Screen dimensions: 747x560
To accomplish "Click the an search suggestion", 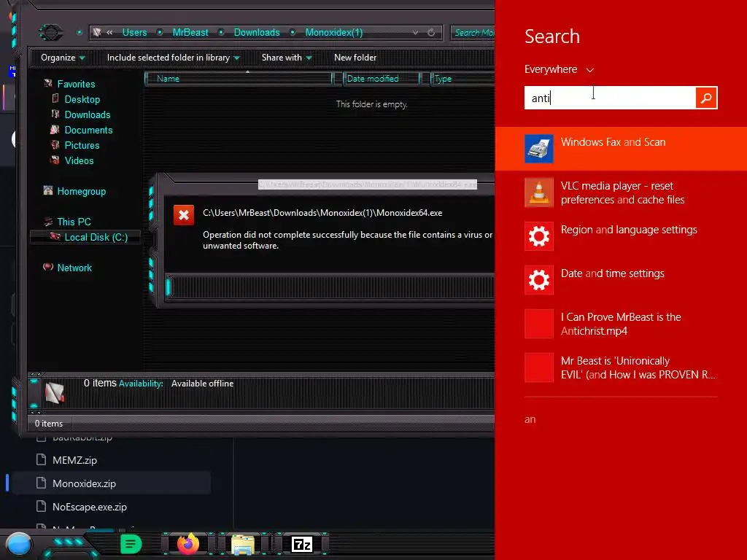I will 530,419.
